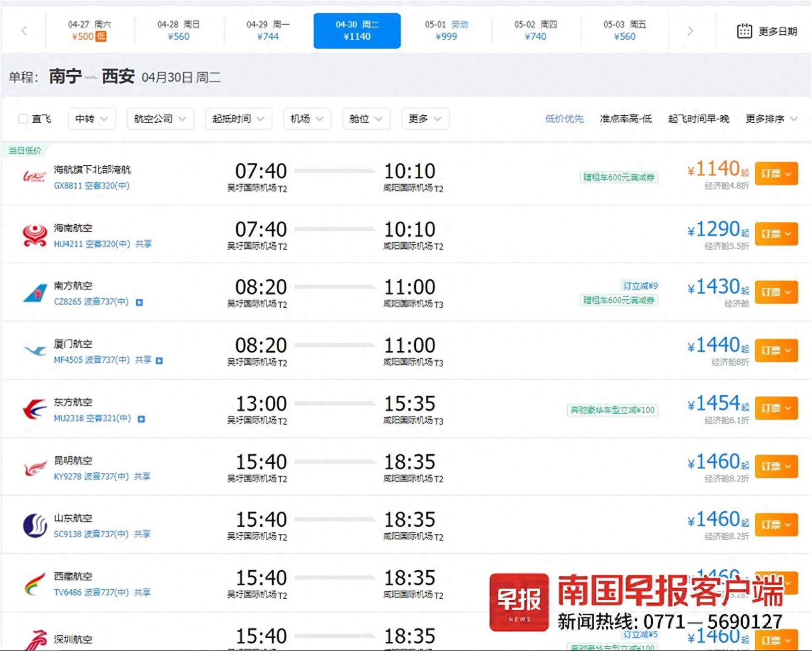Click the Xiamen Airlines logo
812x651 pixels.
click(x=35, y=350)
